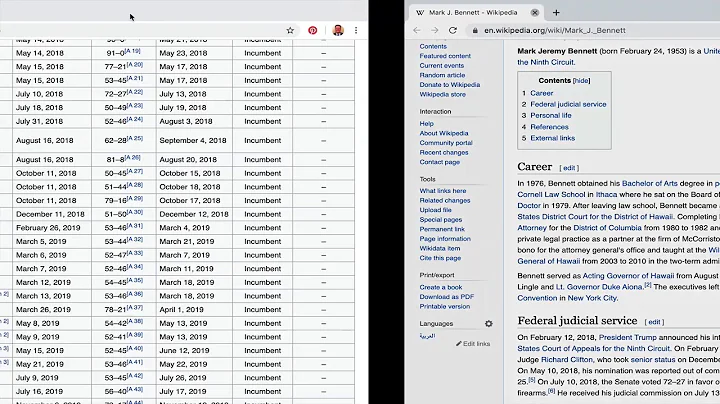Open District of Columbia link

point(607,228)
